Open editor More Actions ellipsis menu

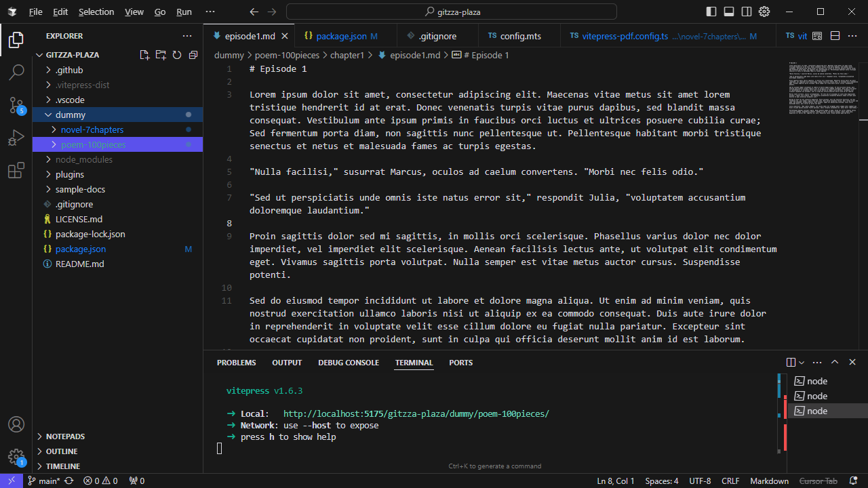click(853, 36)
